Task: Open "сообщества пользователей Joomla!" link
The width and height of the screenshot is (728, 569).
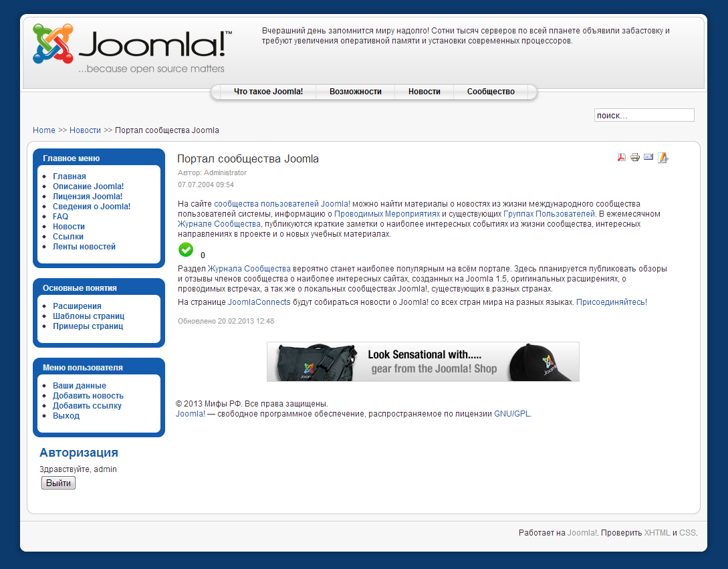Action: coord(282,204)
